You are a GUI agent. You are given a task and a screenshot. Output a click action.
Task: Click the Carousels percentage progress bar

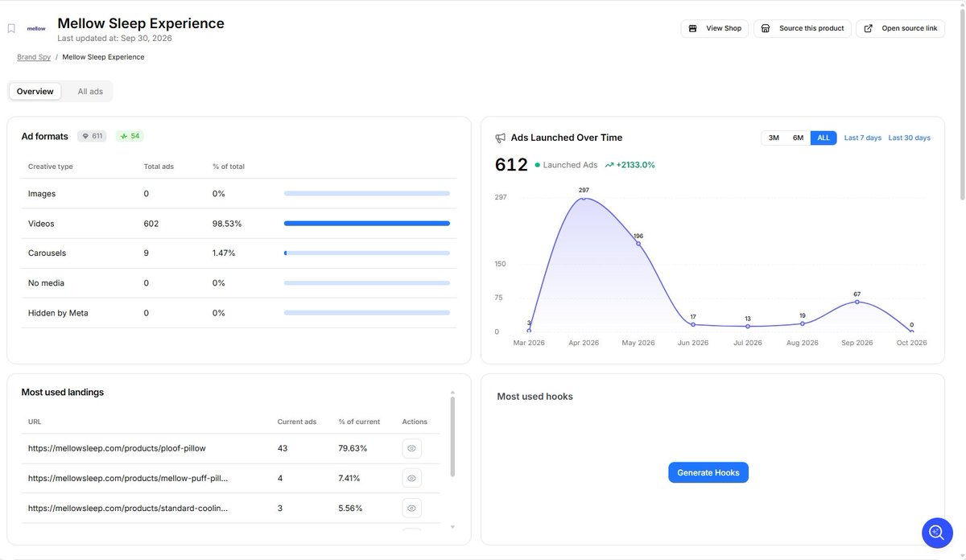pyautogui.click(x=367, y=253)
